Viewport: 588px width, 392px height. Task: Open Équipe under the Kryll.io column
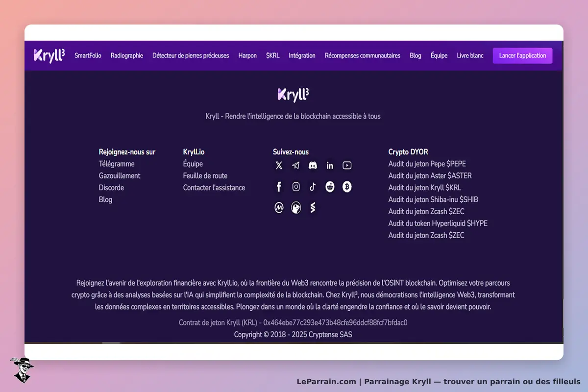pyautogui.click(x=193, y=164)
